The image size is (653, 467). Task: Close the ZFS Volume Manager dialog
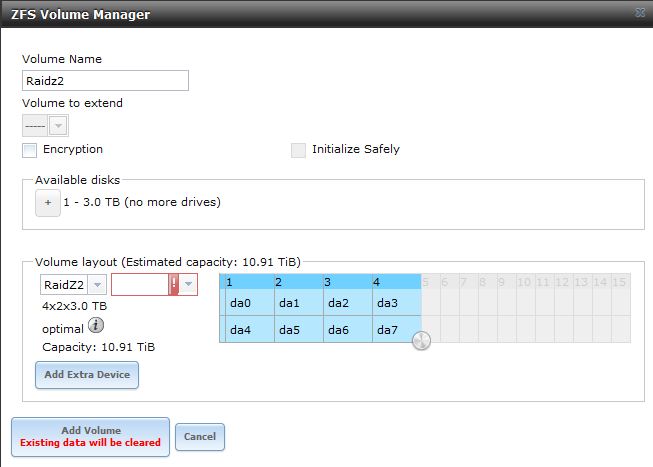click(641, 13)
